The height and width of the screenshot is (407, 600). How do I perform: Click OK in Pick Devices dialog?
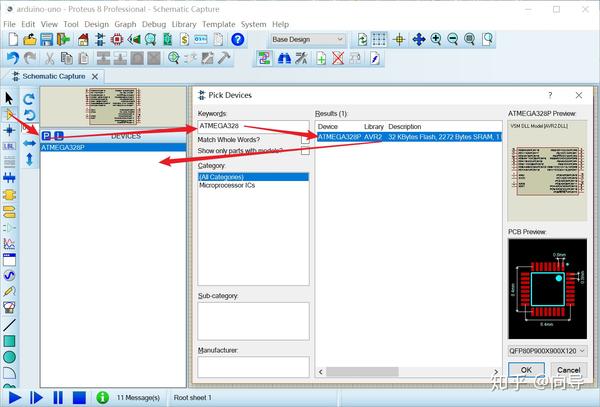tap(526, 370)
